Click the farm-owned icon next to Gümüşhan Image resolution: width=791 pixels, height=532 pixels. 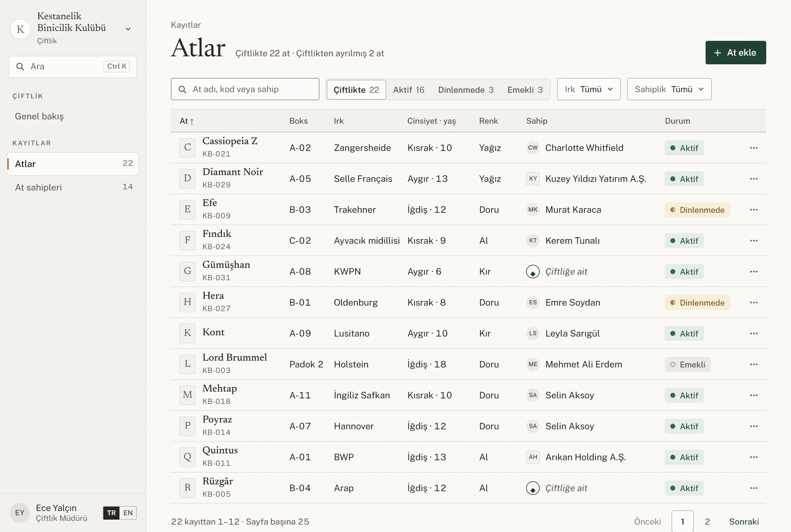coord(533,272)
